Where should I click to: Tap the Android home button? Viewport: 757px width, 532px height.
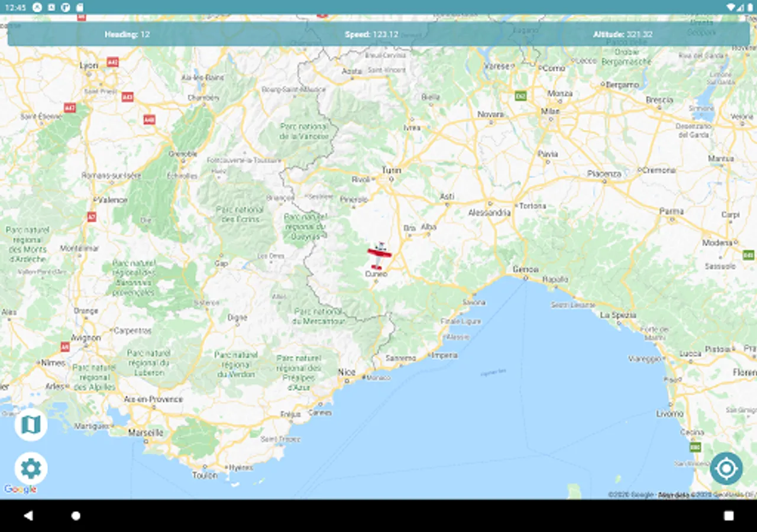click(x=76, y=515)
